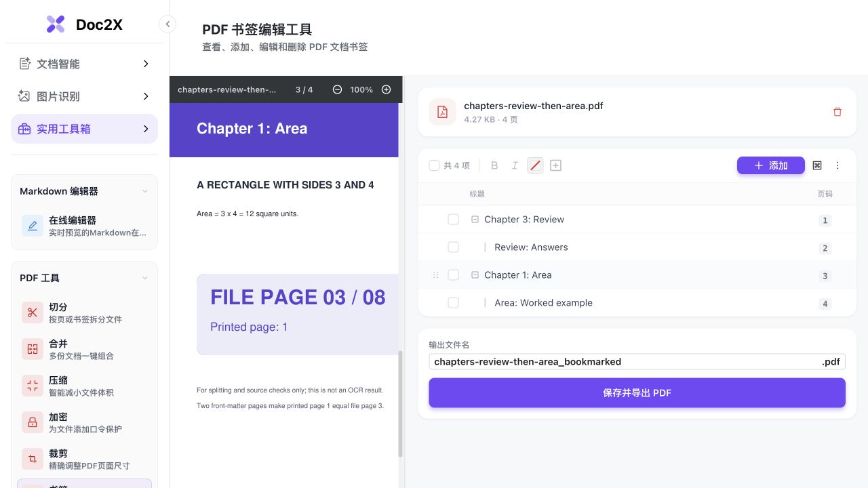Screen dimensions: 868x488
Task: Click the 加密 lock icon
Action: click(33, 422)
